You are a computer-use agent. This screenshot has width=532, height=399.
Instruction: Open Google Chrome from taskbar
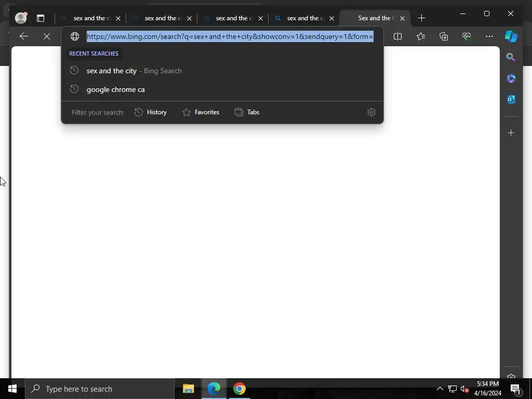pyautogui.click(x=239, y=389)
